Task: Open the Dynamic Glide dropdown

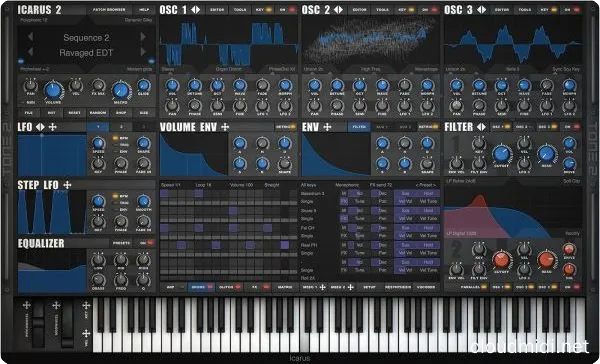Action: 139,20
